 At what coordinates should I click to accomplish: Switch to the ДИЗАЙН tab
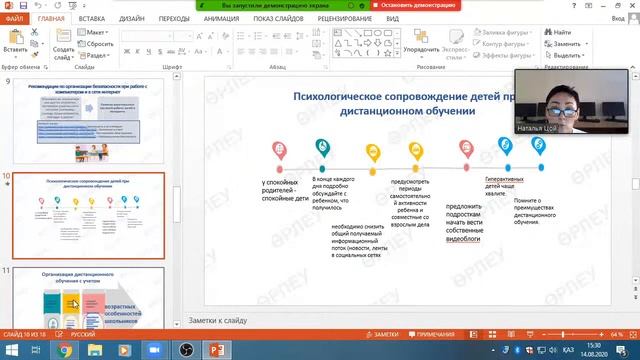click(x=132, y=19)
